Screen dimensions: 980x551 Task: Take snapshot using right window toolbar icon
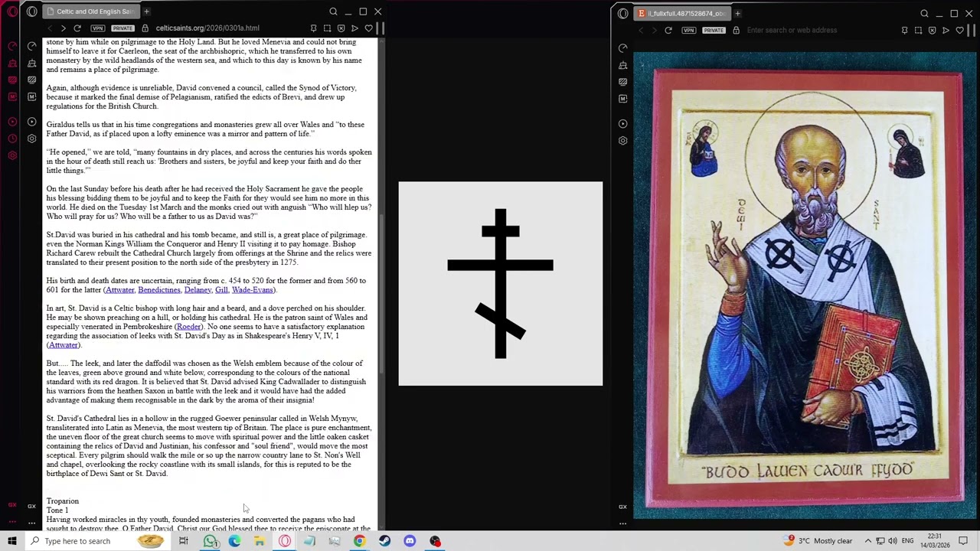tap(918, 30)
